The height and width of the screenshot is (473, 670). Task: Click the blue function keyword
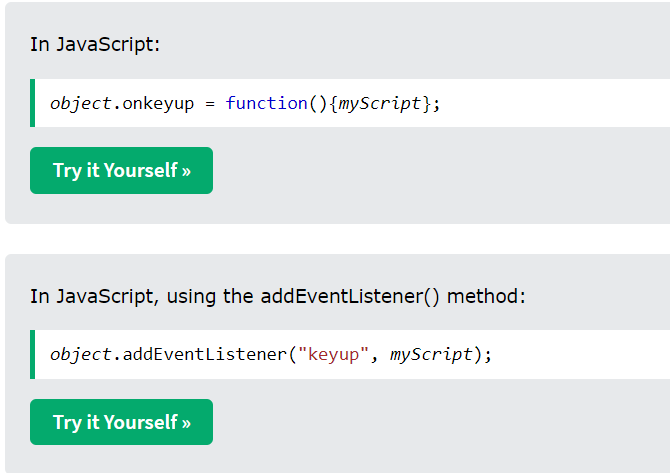pos(266,103)
